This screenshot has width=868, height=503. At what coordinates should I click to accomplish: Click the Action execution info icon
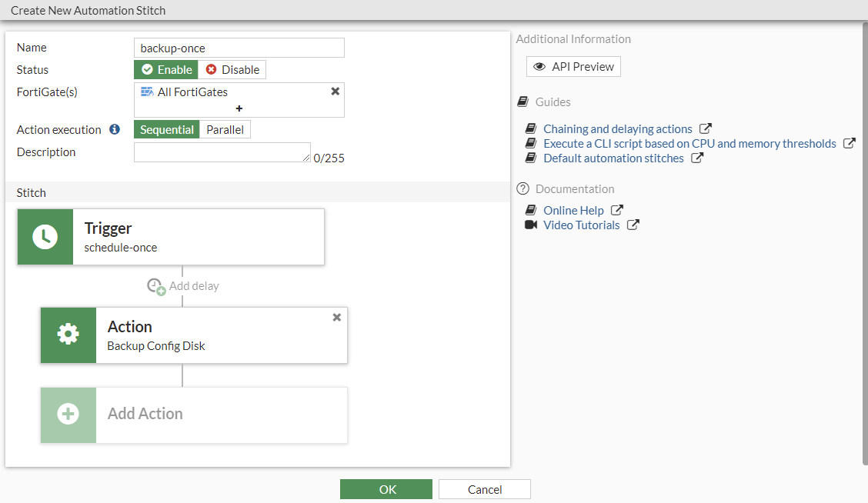[x=115, y=129]
